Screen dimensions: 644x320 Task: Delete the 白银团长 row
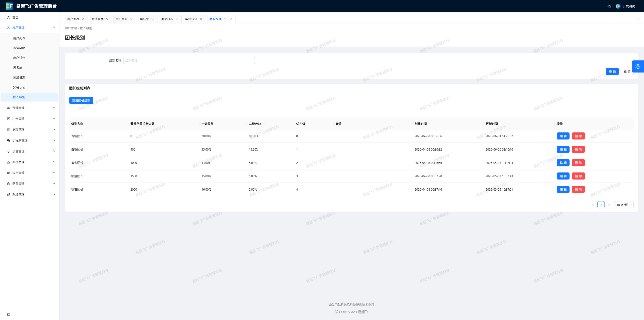(x=578, y=150)
